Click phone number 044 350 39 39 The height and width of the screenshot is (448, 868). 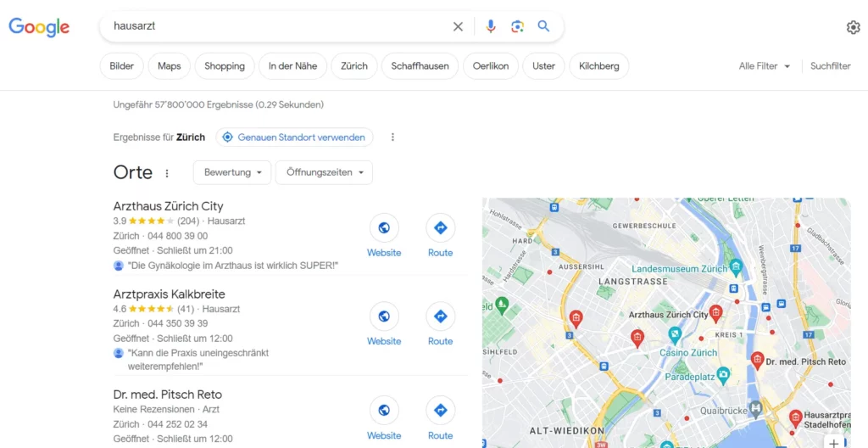178,323
